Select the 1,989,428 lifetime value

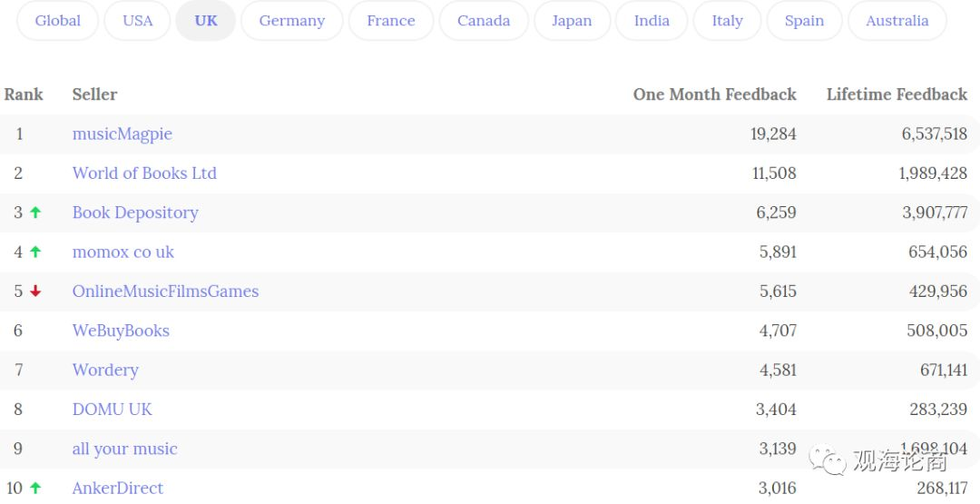click(x=933, y=173)
